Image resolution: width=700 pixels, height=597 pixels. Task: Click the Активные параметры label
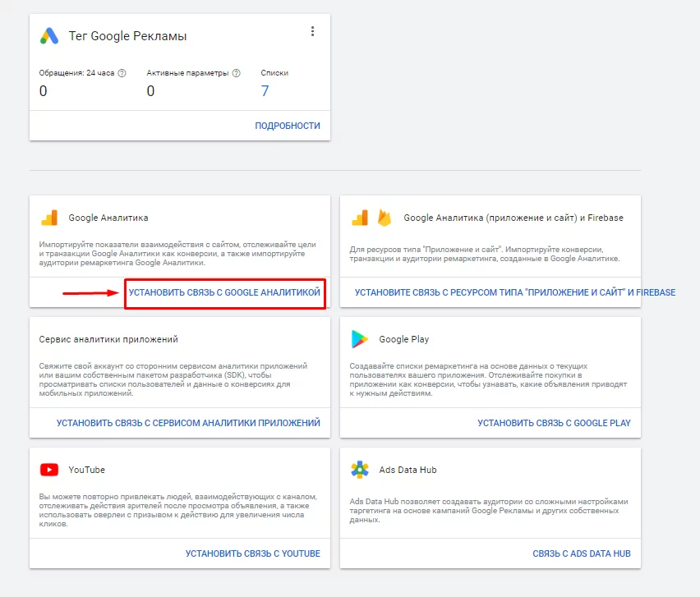pyautogui.click(x=187, y=73)
